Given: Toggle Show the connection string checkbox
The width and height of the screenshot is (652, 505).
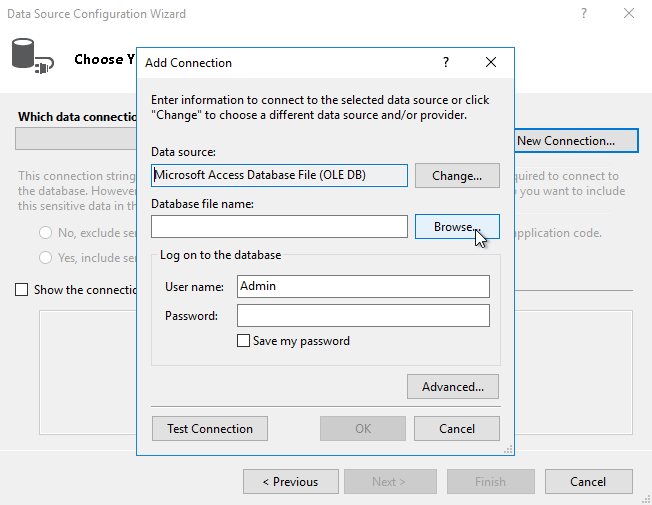Looking at the screenshot, I should click(x=22, y=290).
